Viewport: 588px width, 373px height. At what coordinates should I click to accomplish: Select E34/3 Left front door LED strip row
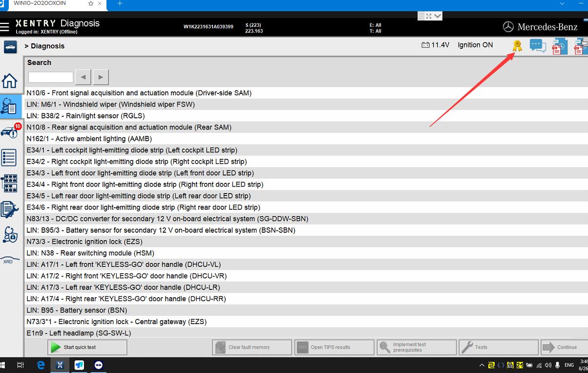(306, 173)
